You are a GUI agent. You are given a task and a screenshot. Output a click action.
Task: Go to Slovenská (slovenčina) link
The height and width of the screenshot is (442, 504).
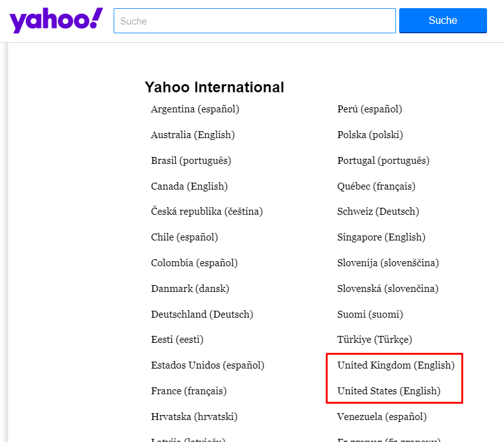coord(388,289)
